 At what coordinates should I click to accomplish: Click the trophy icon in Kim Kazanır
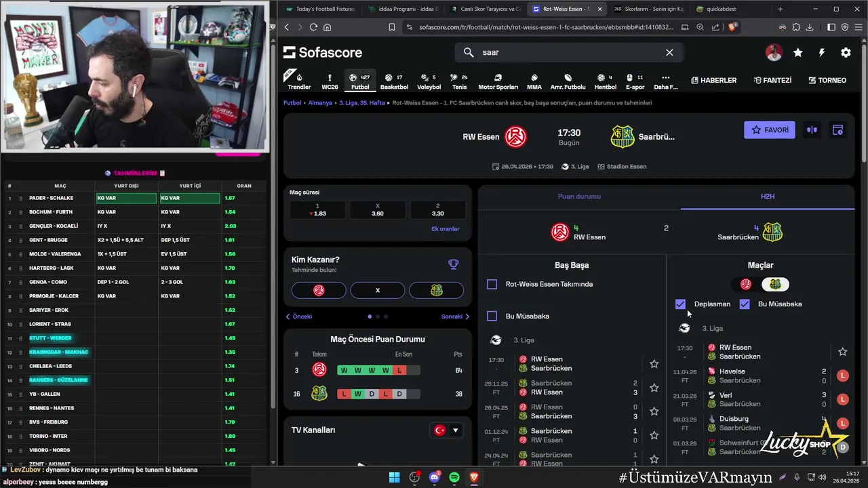click(453, 264)
